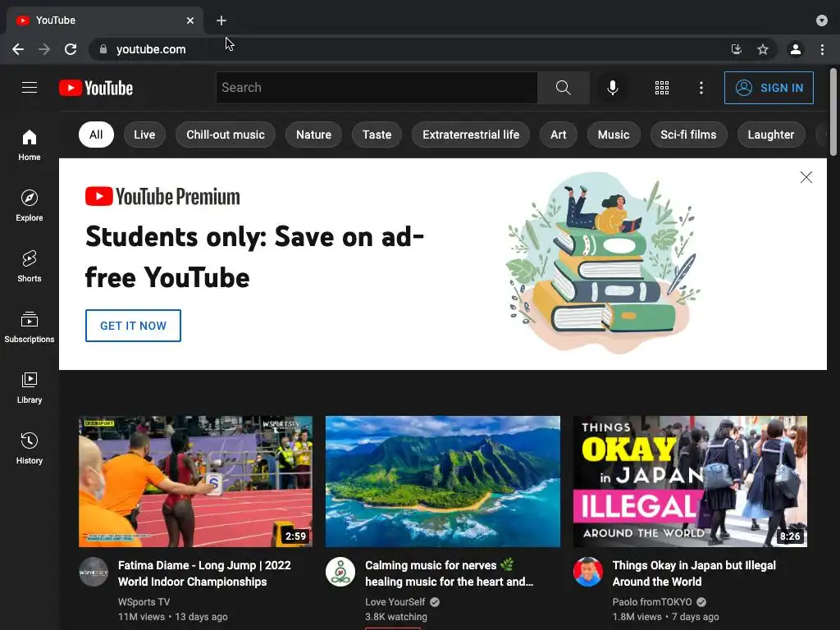The height and width of the screenshot is (630, 840).
Task: Open Explore in sidebar
Action: (30, 205)
